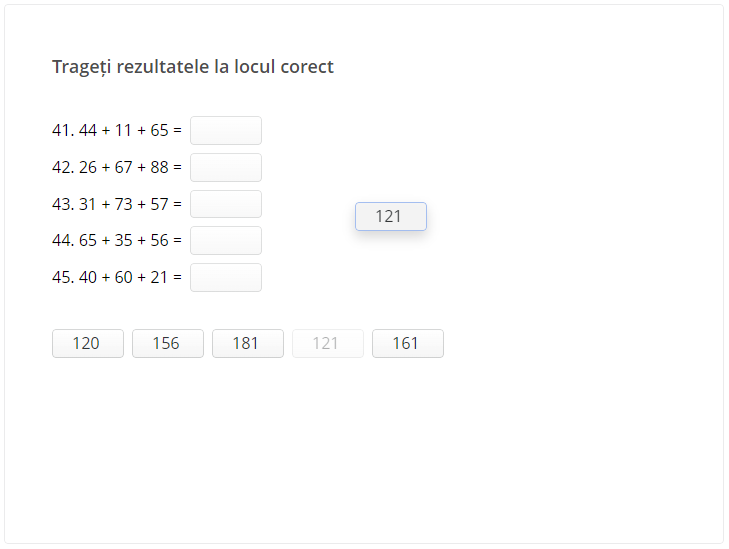Screen dimensions: 729x549
Task: Click the answer box for exercise 41
Action: click(226, 130)
